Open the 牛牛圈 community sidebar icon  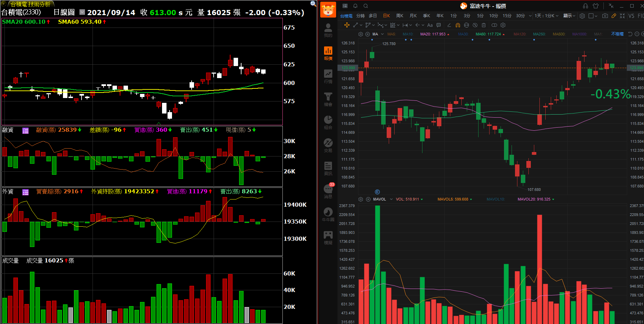point(328,215)
